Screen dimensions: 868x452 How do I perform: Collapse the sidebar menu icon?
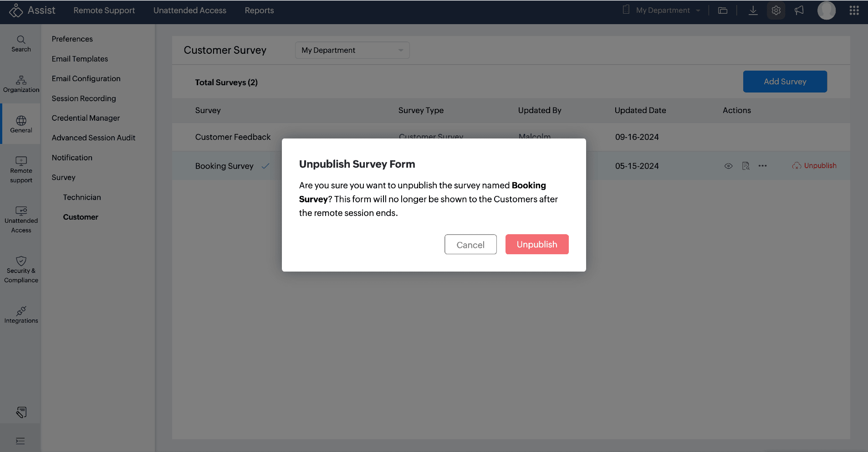(20, 441)
